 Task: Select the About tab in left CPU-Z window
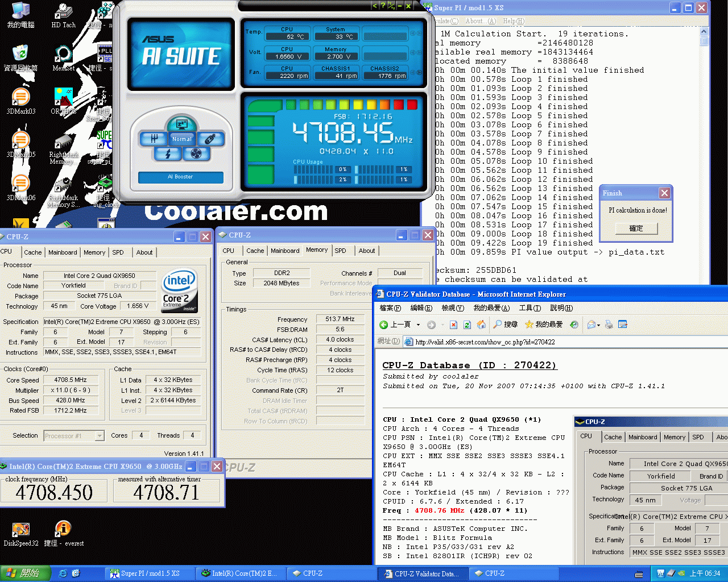click(144, 252)
